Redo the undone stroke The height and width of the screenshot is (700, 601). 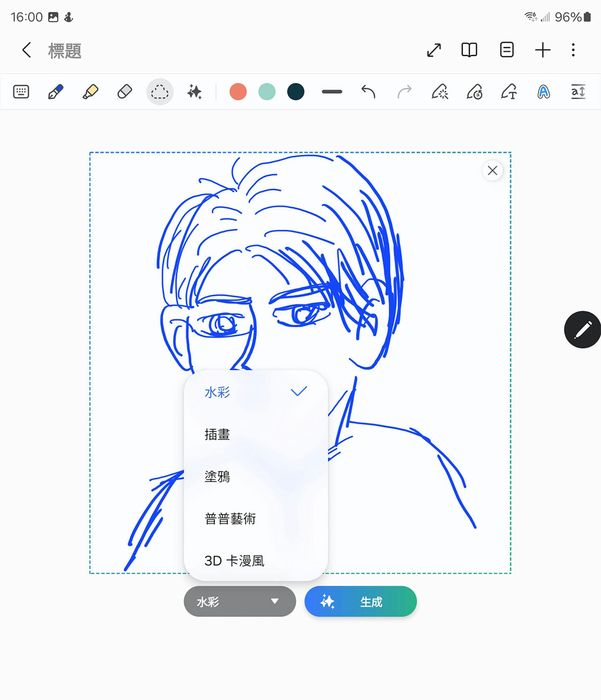[404, 92]
